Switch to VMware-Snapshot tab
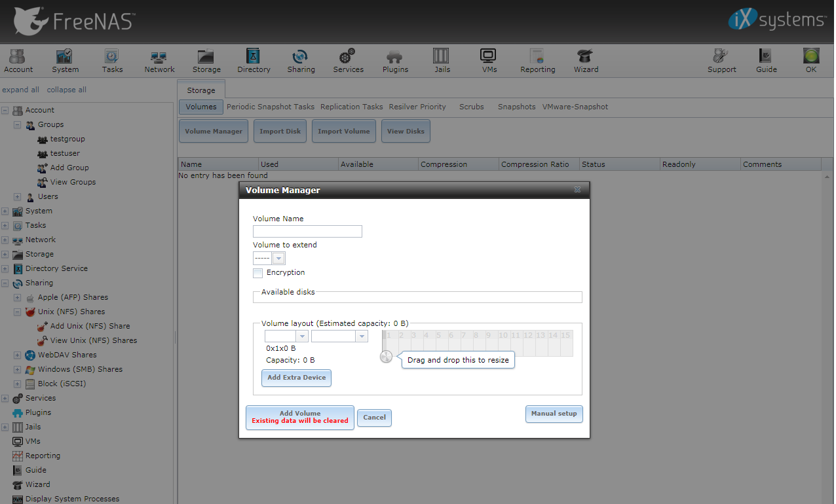The height and width of the screenshot is (504, 836). (575, 107)
